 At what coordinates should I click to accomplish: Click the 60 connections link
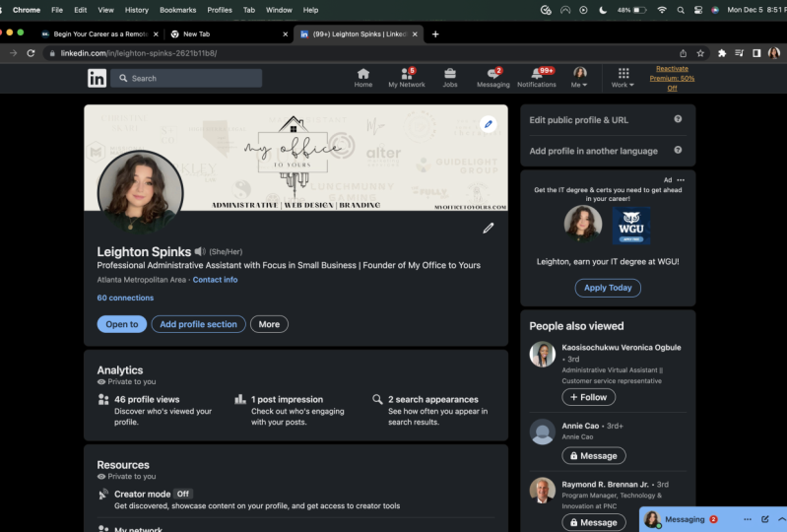click(x=125, y=298)
